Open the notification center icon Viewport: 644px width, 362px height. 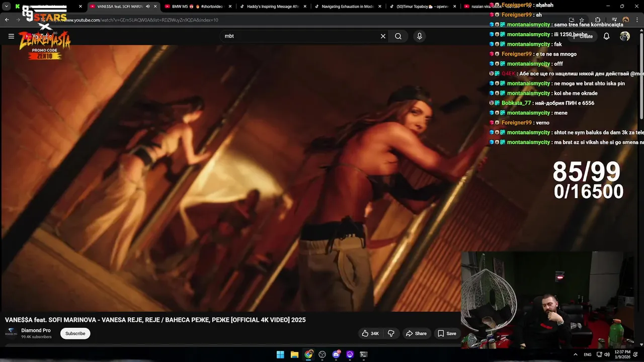[x=636, y=354]
